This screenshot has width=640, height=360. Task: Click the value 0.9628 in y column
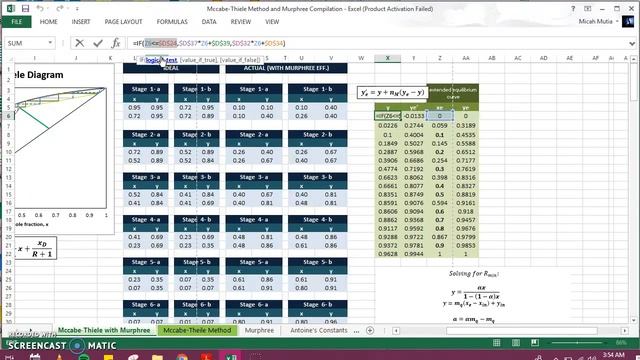tap(388, 254)
